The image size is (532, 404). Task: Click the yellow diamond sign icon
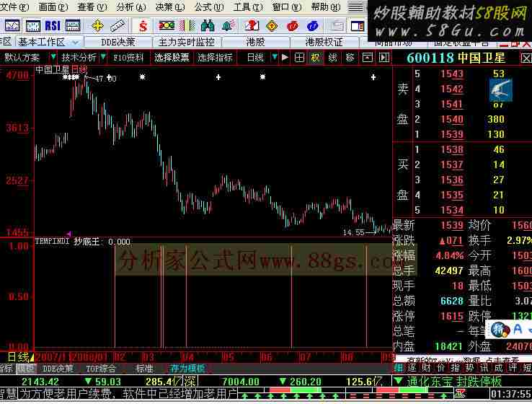pos(272,26)
